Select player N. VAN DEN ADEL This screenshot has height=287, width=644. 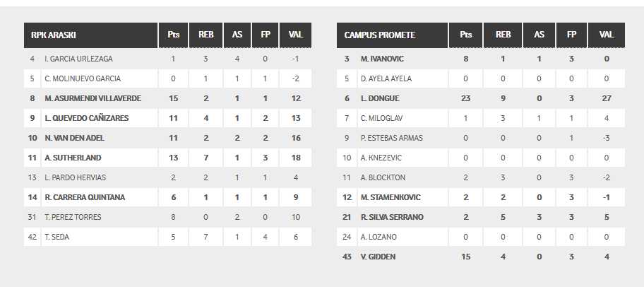[74, 138]
